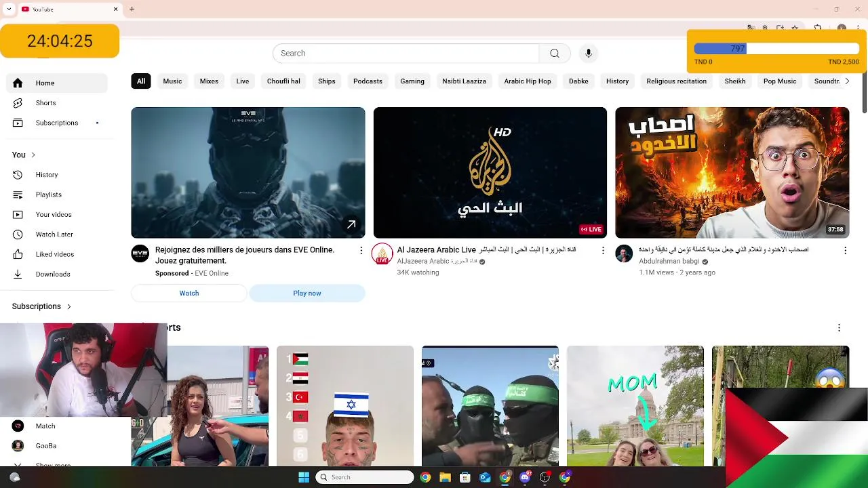Open Home in the sidebar
The width and height of the screenshot is (868, 488).
pos(57,83)
